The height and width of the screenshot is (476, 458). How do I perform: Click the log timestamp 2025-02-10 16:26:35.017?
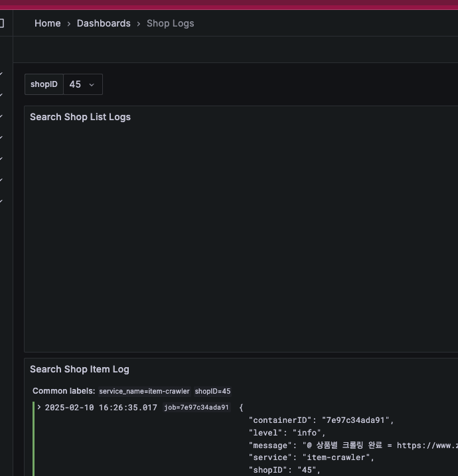click(x=101, y=408)
